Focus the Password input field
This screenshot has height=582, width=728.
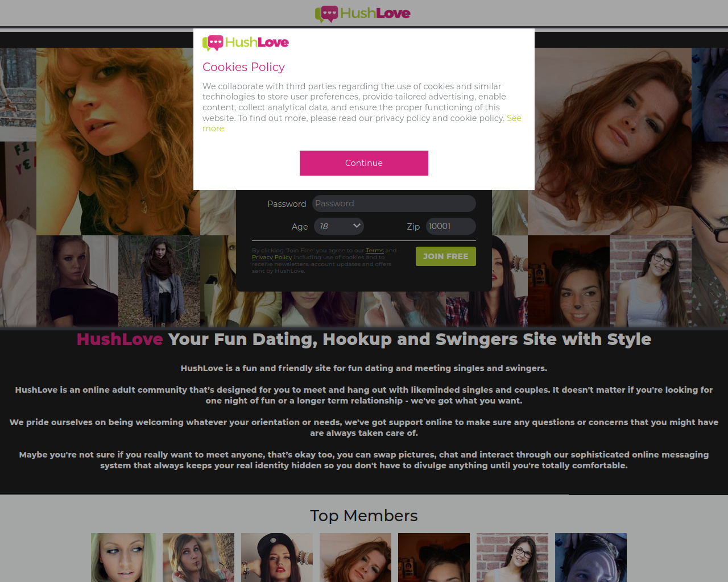(394, 203)
